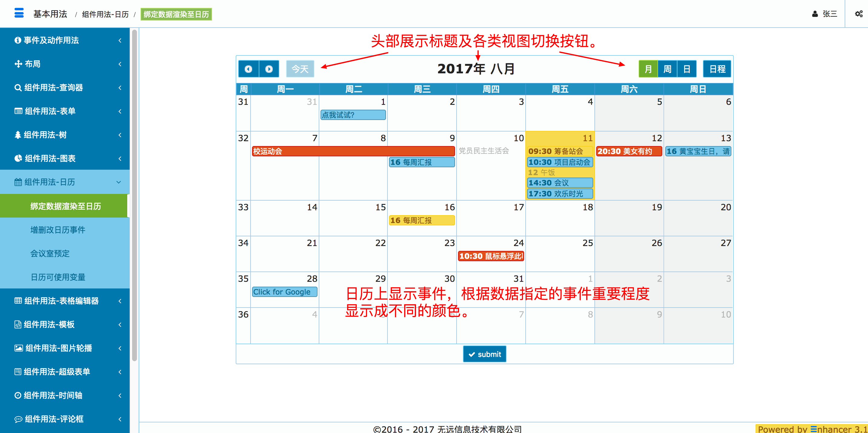Switch calendar to 日 view
Image resolution: width=868 pixels, height=433 pixels.
tap(687, 69)
